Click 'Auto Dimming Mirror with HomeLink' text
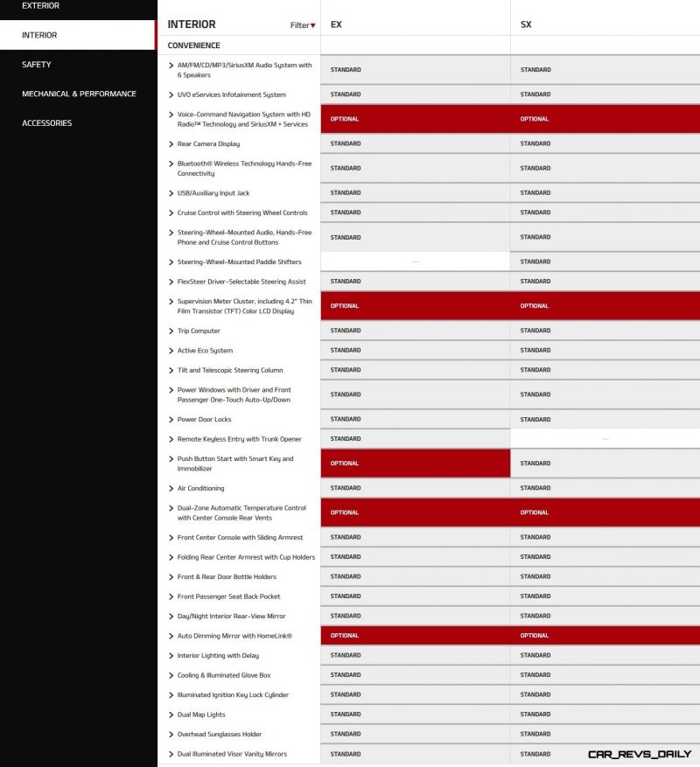This screenshot has width=700, height=767. [x=234, y=636]
